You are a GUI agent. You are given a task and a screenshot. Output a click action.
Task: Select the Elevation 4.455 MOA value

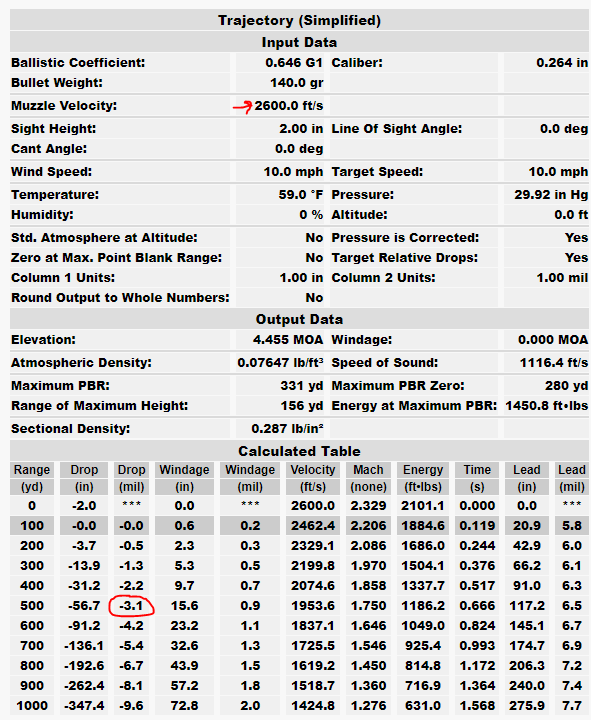288,340
